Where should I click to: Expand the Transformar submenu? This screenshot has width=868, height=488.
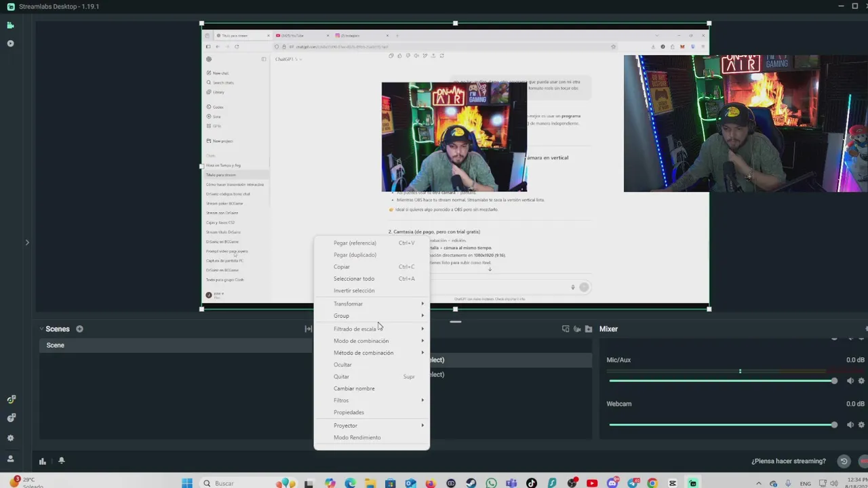pyautogui.click(x=372, y=304)
